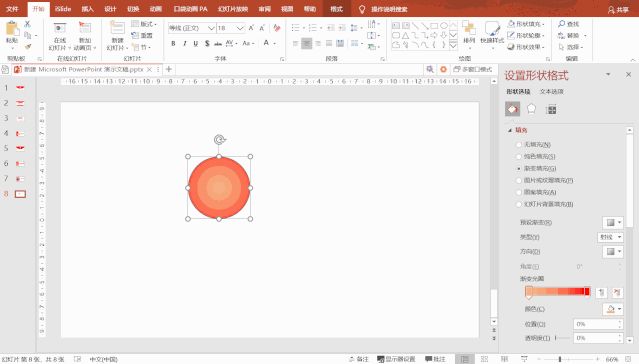Click the Comments button in status bar
Screen dimensions: 639x364
[x=435, y=359]
